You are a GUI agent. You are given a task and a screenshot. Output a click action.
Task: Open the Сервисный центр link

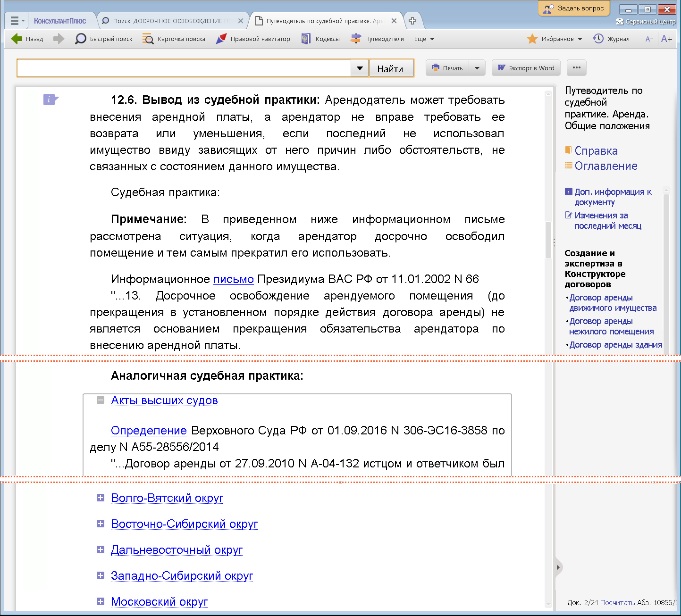click(x=646, y=22)
